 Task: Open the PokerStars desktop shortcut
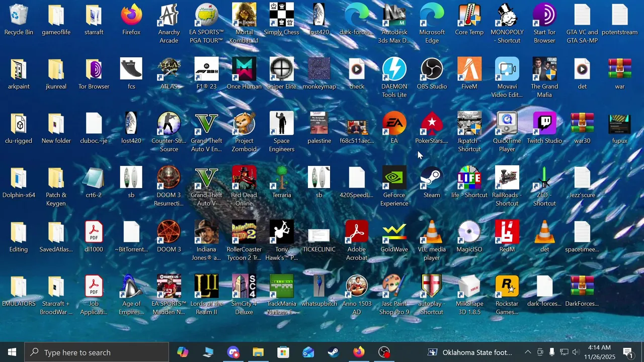click(432, 129)
